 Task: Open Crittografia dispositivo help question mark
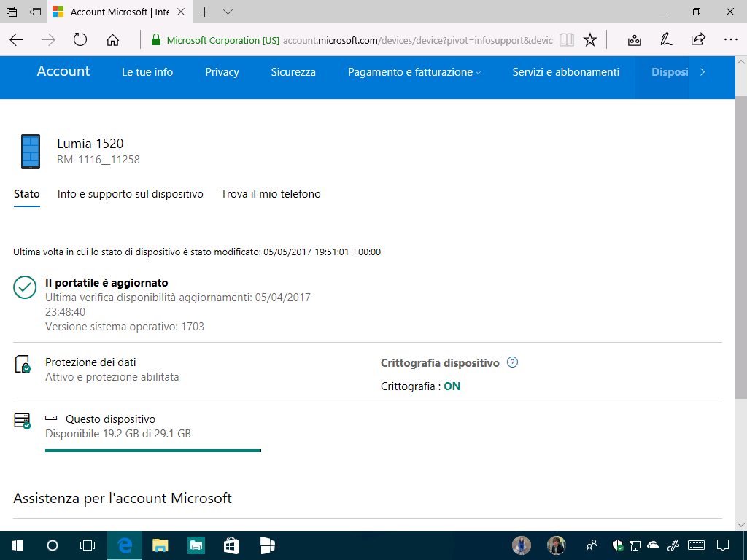coord(512,362)
